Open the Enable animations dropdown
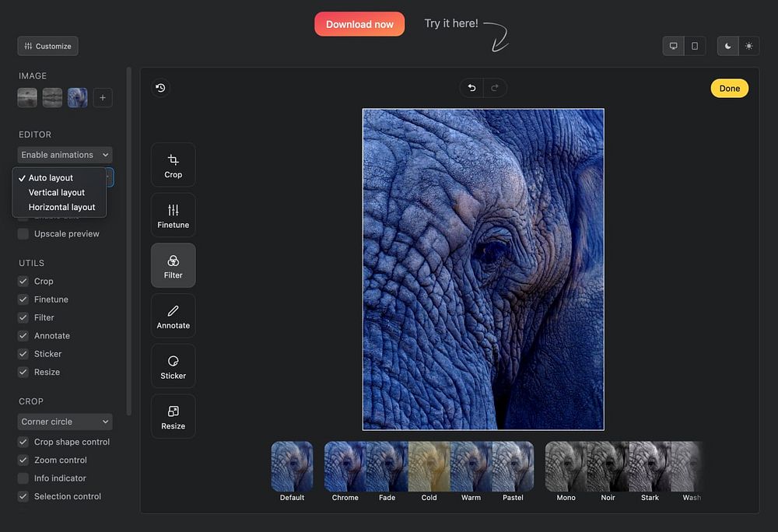Viewport: 778px width, 532px height. [65, 155]
